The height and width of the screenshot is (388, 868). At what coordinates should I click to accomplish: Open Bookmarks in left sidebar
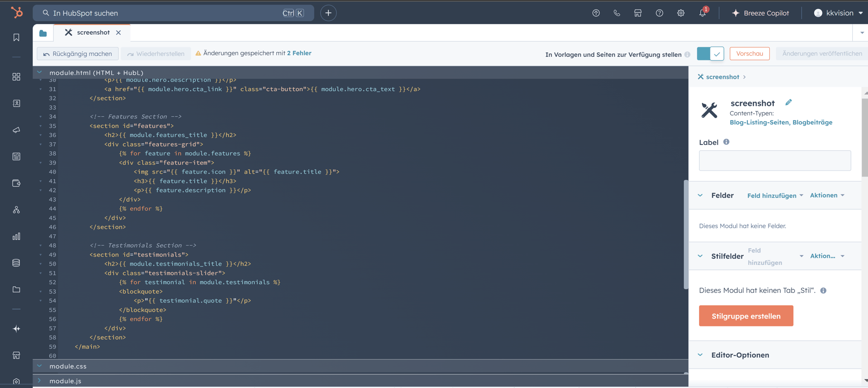(x=16, y=38)
